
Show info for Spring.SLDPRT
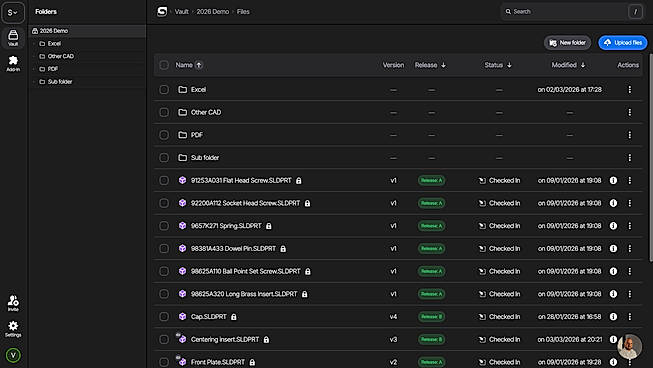[613, 226]
